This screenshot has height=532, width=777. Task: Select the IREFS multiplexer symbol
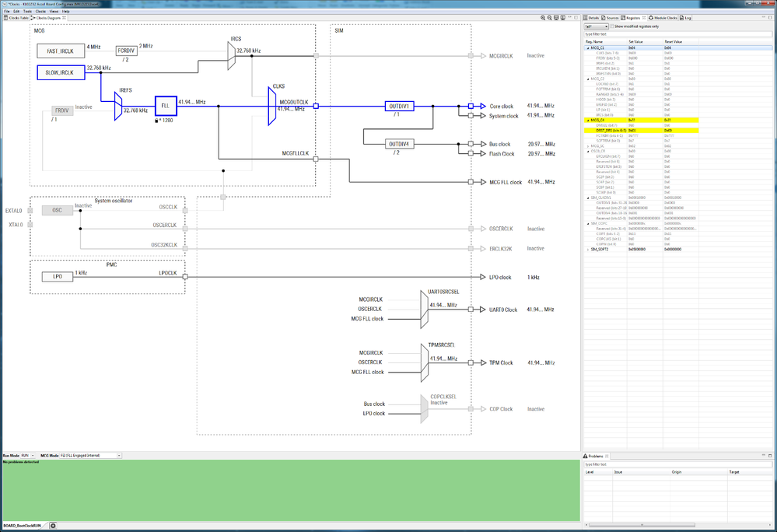tap(118, 107)
